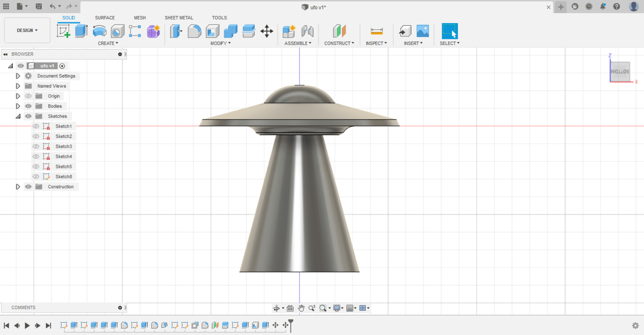This screenshot has width=644, height=335.
Task: Select the Measure tool
Action: pos(377,31)
